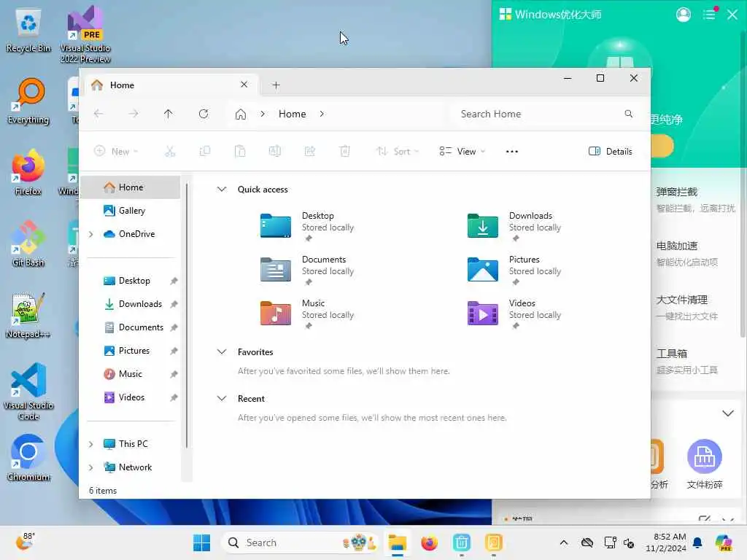Expand the chevron in Windows优化大师 panel

tap(727, 413)
